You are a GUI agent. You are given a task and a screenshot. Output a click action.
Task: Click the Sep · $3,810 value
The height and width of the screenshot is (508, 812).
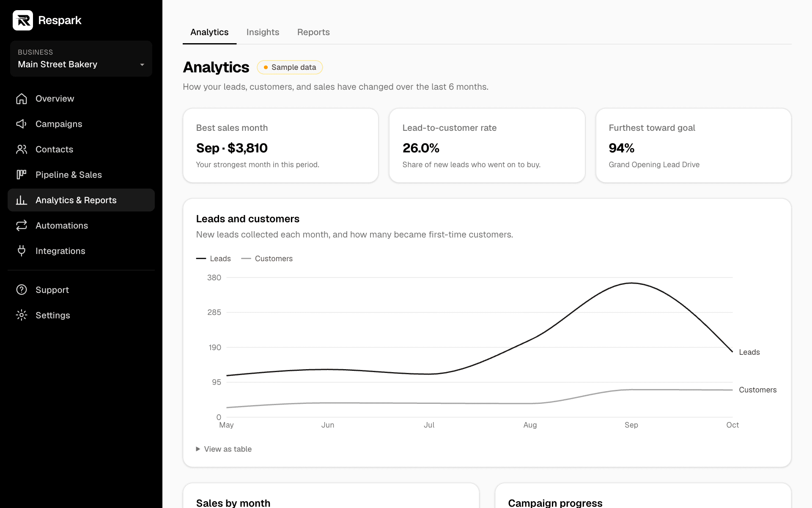tap(232, 148)
